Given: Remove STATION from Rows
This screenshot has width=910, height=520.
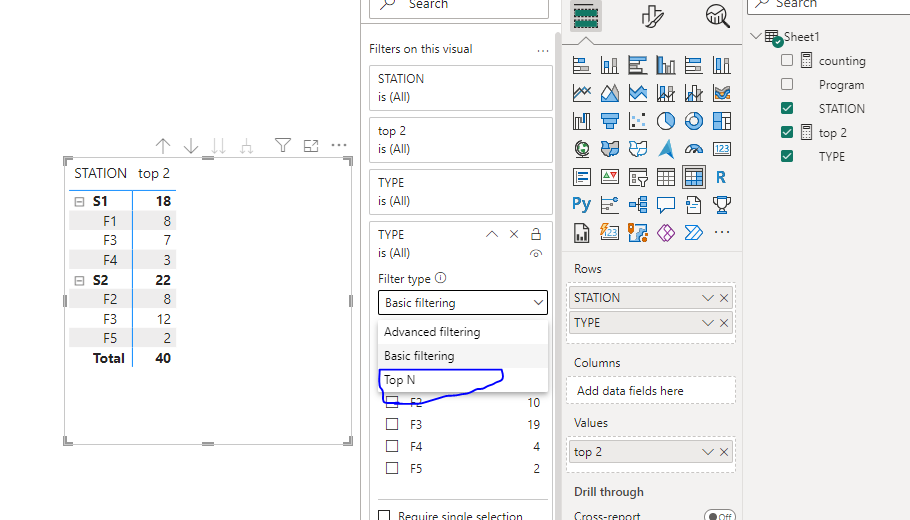Looking at the screenshot, I should tap(724, 298).
